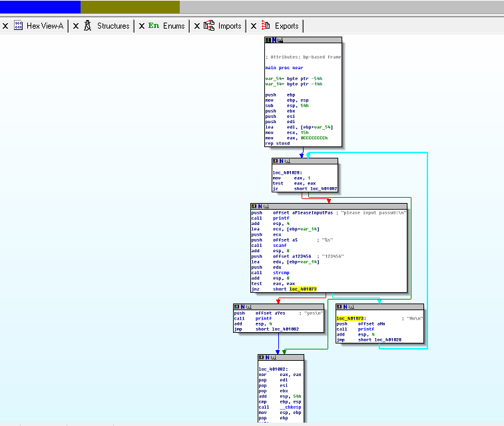
Task: Click color icon in main proc node title
Action: (268, 41)
